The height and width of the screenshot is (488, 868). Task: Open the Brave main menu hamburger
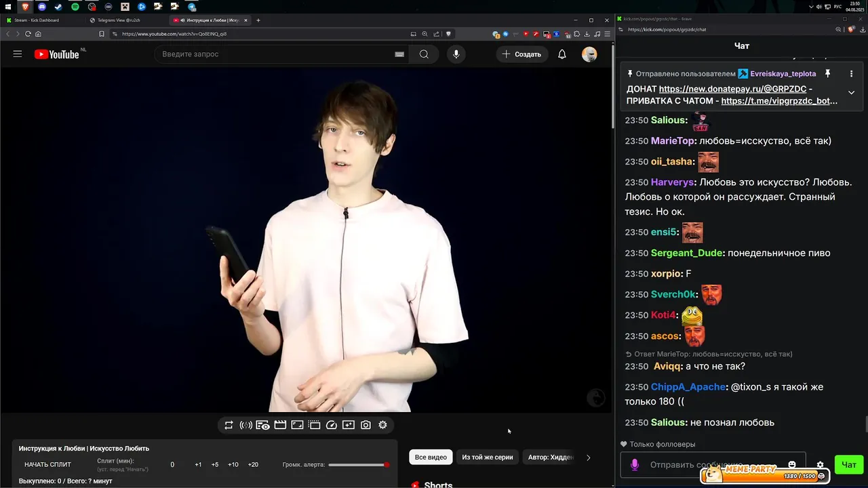tap(607, 34)
